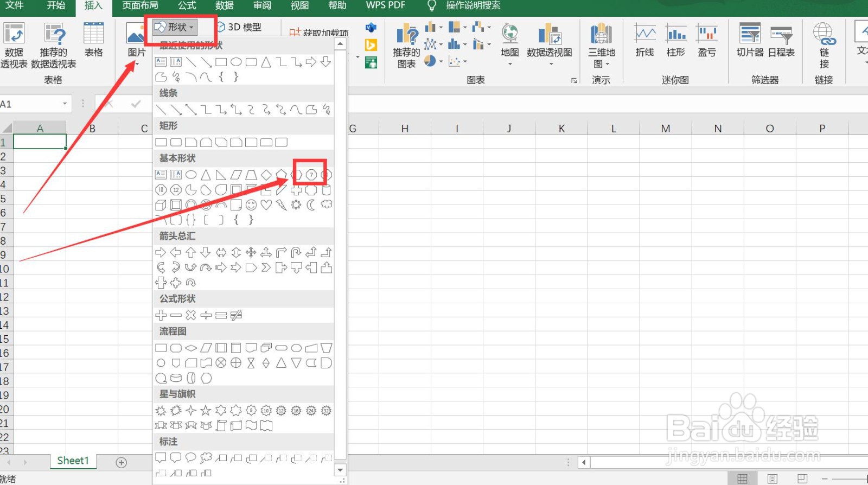Switch to Page Break Preview in status bar
The width and height of the screenshot is (868, 485).
coord(802,478)
